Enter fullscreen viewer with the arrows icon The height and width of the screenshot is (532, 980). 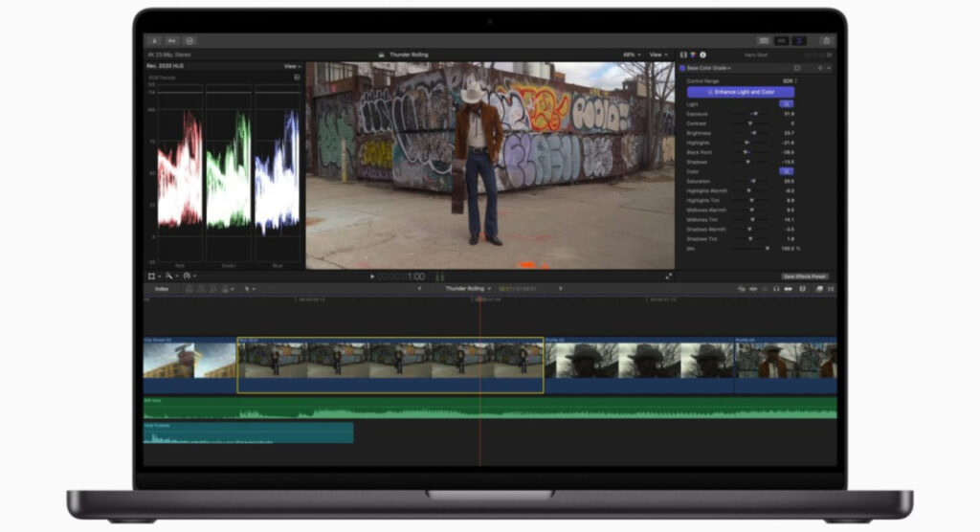pos(668,276)
